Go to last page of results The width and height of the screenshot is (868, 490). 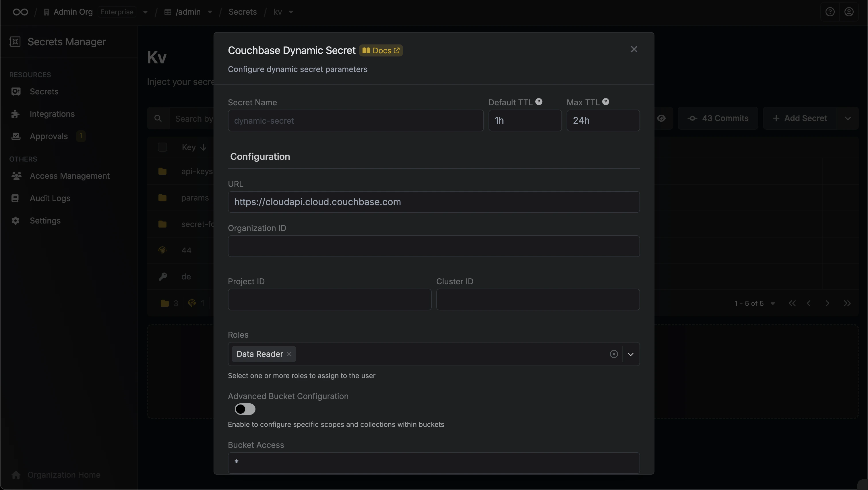tap(847, 304)
